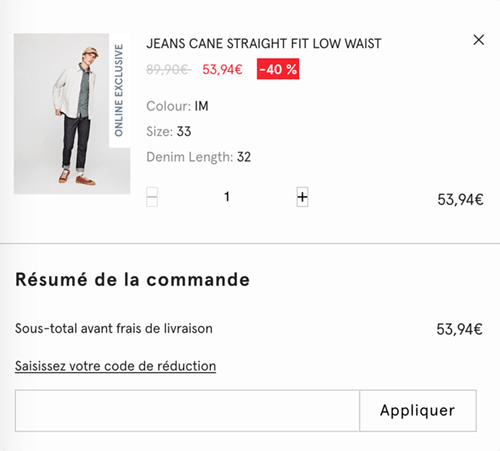
Task: Click Sous-total avant frais de livraison label
Action: coord(114,329)
